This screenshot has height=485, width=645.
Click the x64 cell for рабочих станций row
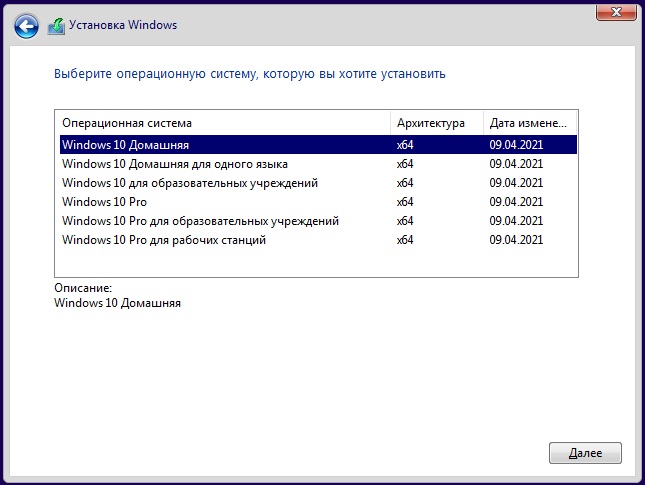pyautogui.click(x=405, y=239)
